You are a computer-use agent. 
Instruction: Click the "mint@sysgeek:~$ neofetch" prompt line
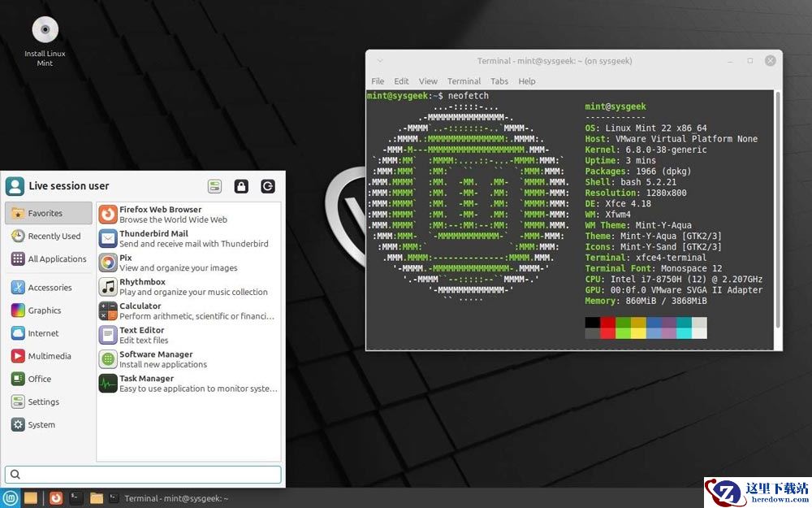point(428,95)
